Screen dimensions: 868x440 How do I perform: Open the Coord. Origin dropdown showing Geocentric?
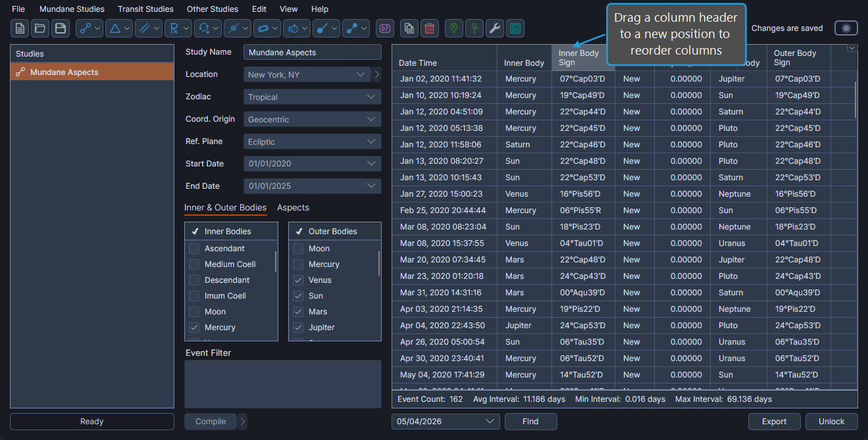(x=313, y=120)
